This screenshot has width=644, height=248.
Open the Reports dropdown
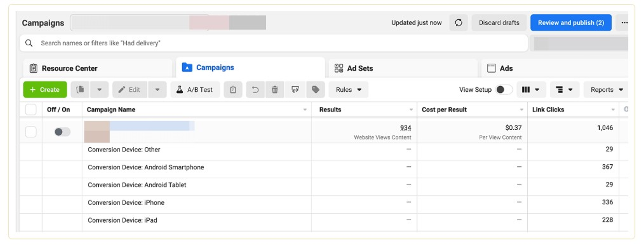(606, 90)
